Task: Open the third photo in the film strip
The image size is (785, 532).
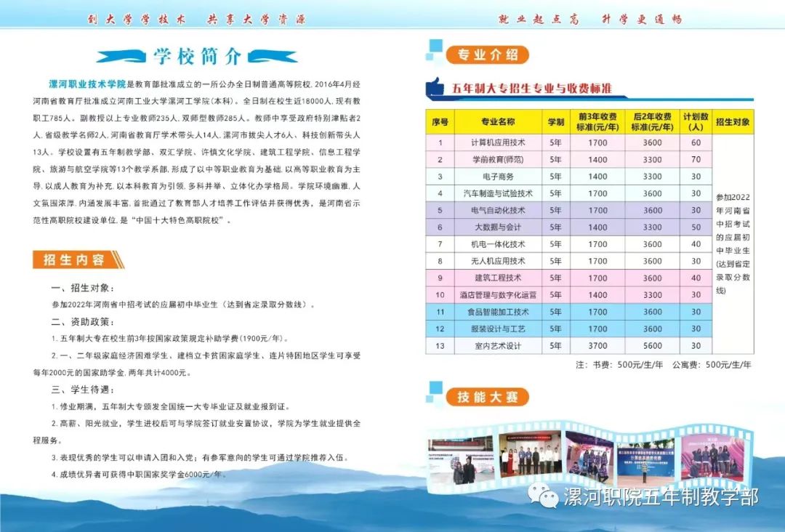Action: (x=589, y=456)
